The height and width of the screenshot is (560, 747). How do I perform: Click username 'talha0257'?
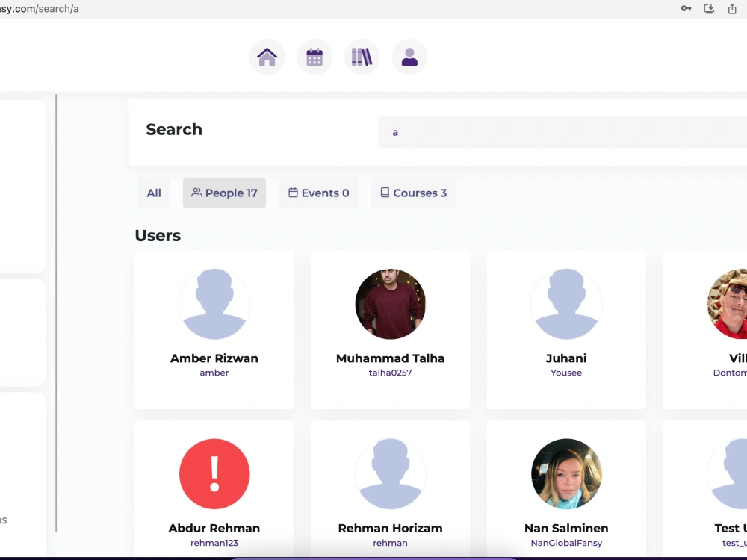[x=390, y=373]
